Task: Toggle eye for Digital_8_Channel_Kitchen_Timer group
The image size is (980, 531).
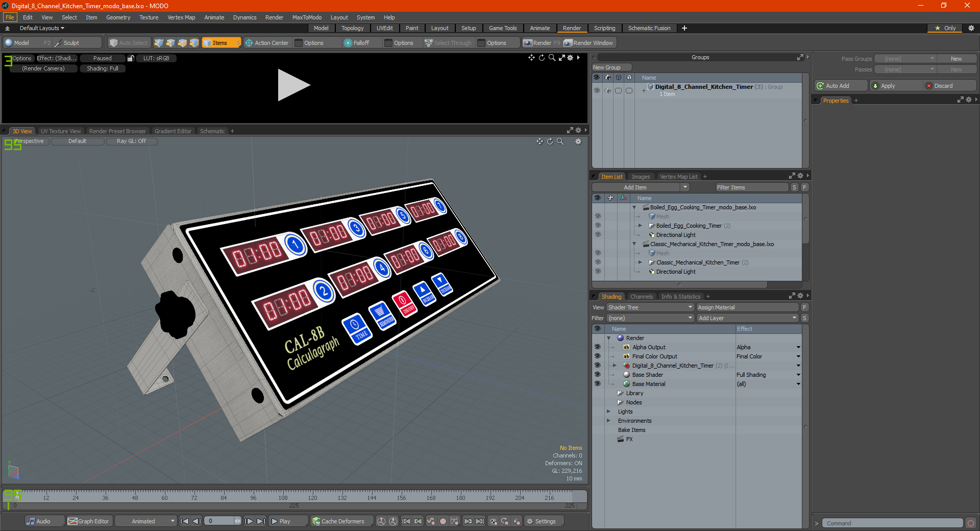Action: click(x=597, y=90)
